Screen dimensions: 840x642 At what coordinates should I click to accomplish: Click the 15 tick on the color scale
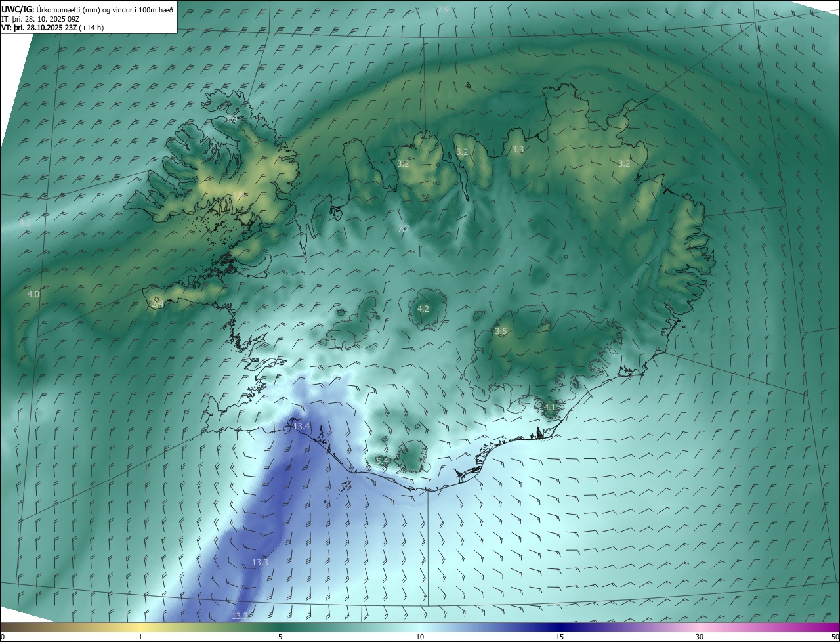click(x=560, y=637)
